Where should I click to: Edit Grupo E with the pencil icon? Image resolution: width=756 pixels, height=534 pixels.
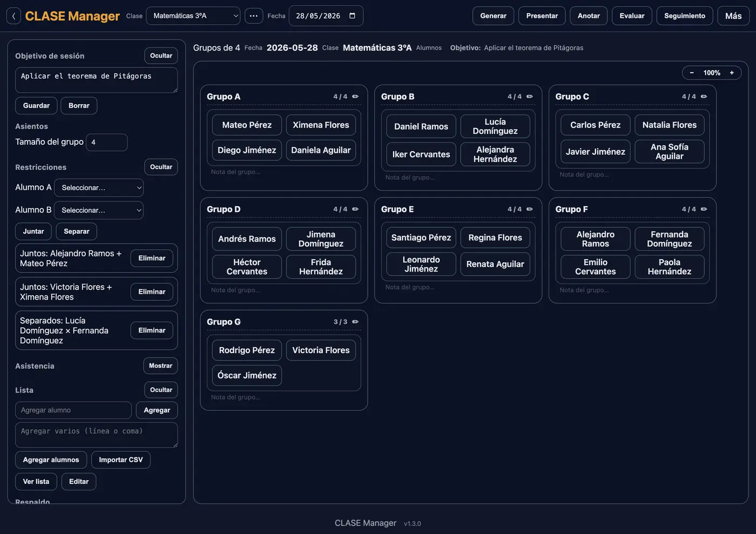(x=530, y=209)
